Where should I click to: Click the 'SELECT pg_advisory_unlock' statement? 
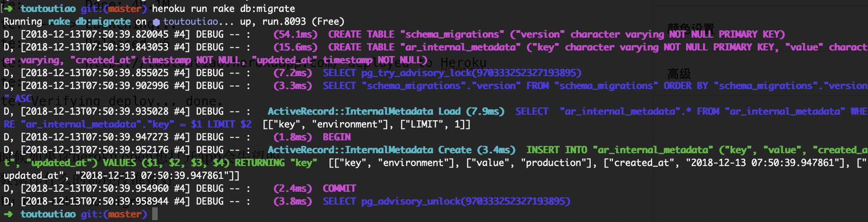tap(446, 201)
